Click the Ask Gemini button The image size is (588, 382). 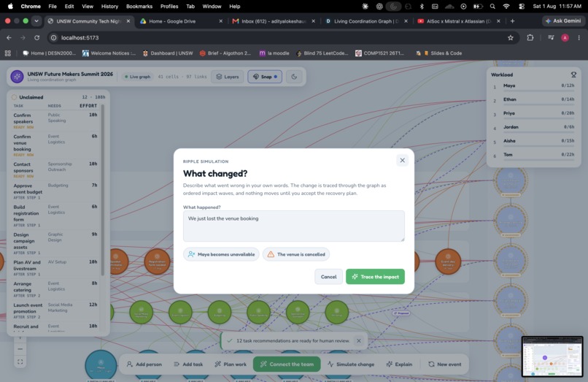(563, 21)
